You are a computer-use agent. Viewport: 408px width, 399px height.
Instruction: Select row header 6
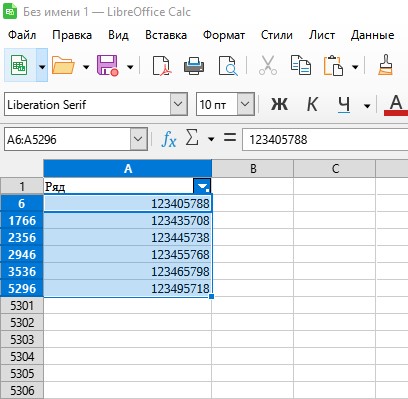click(22, 203)
